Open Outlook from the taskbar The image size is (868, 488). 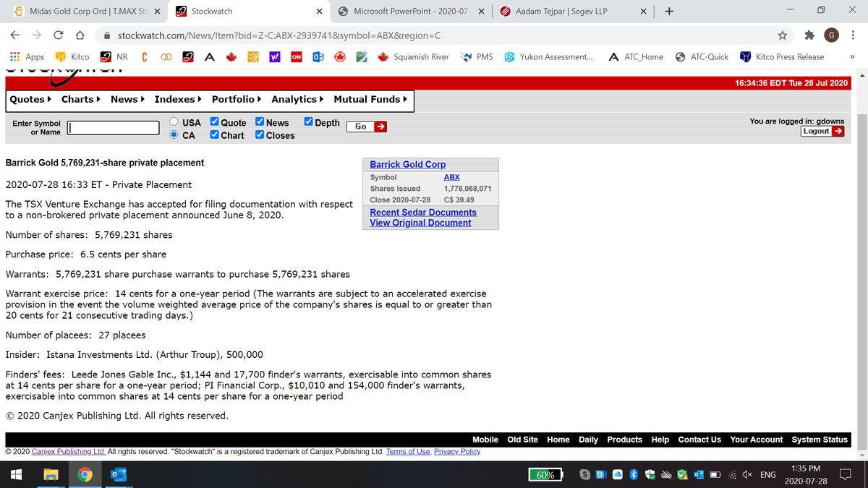pos(118,475)
